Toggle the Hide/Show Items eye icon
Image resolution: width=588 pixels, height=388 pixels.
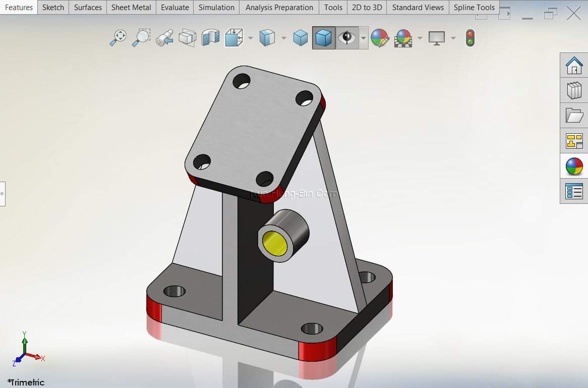[347, 38]
